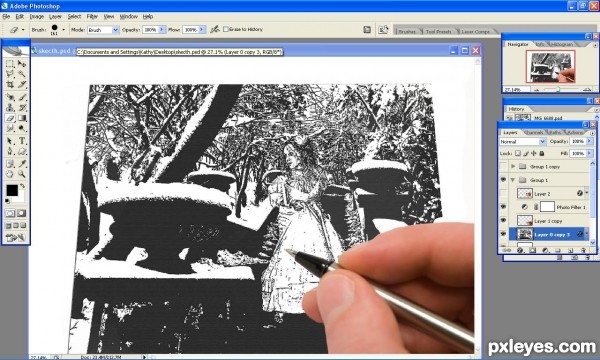600x360 pixels.
Task: Select the Healing Brush tool
Action: (x=10, y=98)
